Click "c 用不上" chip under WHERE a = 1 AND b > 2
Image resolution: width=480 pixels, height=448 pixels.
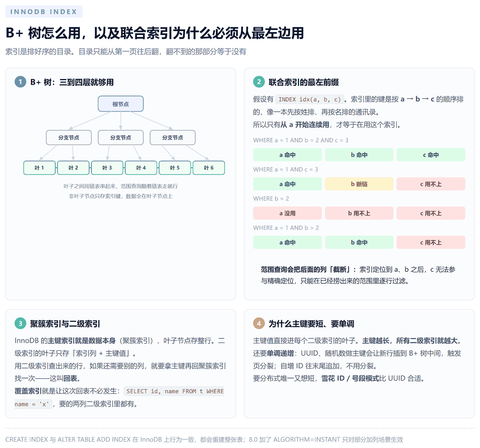[x=431, y=242]
